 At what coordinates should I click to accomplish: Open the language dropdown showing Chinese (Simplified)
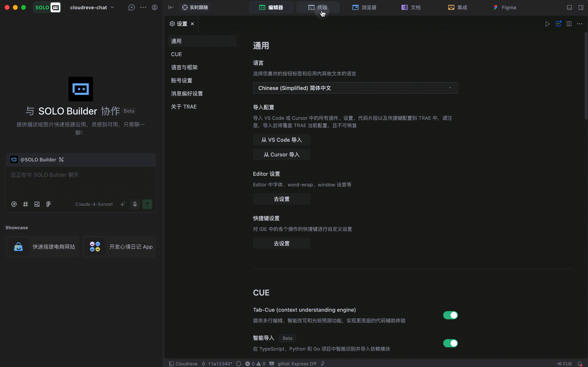click(x=355, y=88)
